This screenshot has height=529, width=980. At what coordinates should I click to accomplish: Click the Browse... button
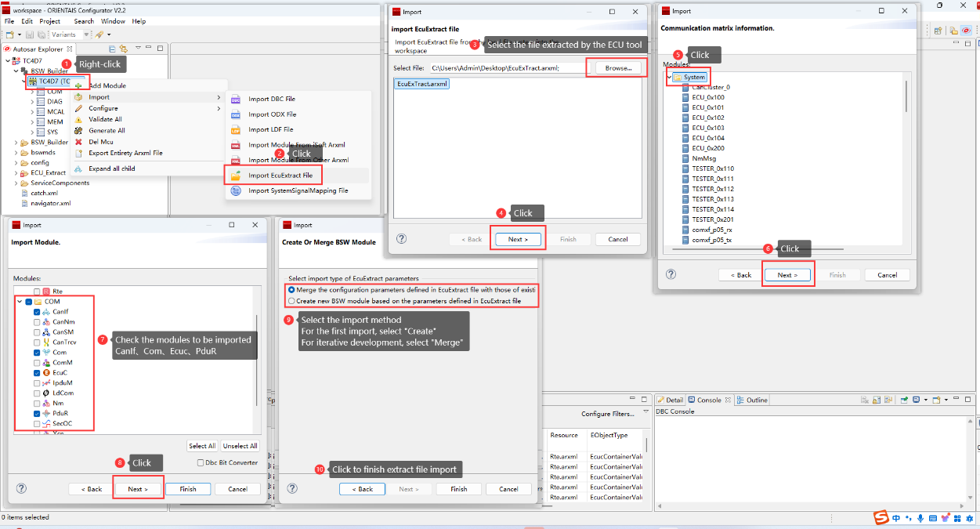click(x=618, y=68)
